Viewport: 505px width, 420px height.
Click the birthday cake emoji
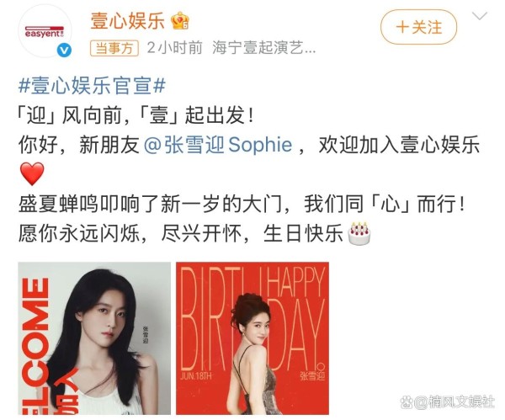359,233
